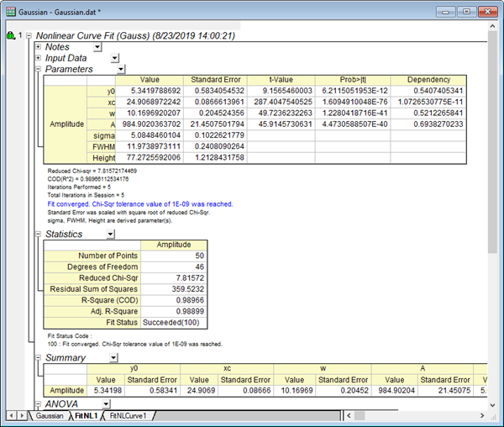Collapse the Summary section
Image resolution: width=504 pixels, height=427 pixels.
click(38, 358)
